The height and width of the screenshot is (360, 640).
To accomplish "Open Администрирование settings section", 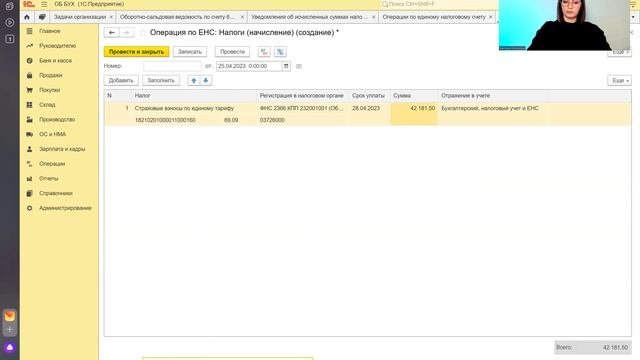I will tap(65, 208).
